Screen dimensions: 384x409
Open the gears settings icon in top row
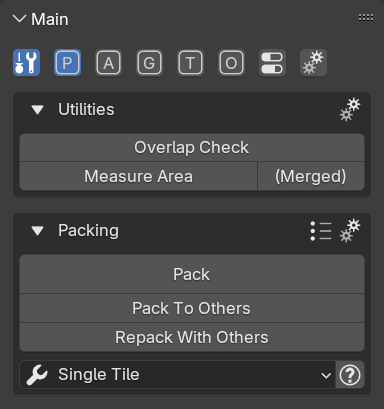pos(313,63)
